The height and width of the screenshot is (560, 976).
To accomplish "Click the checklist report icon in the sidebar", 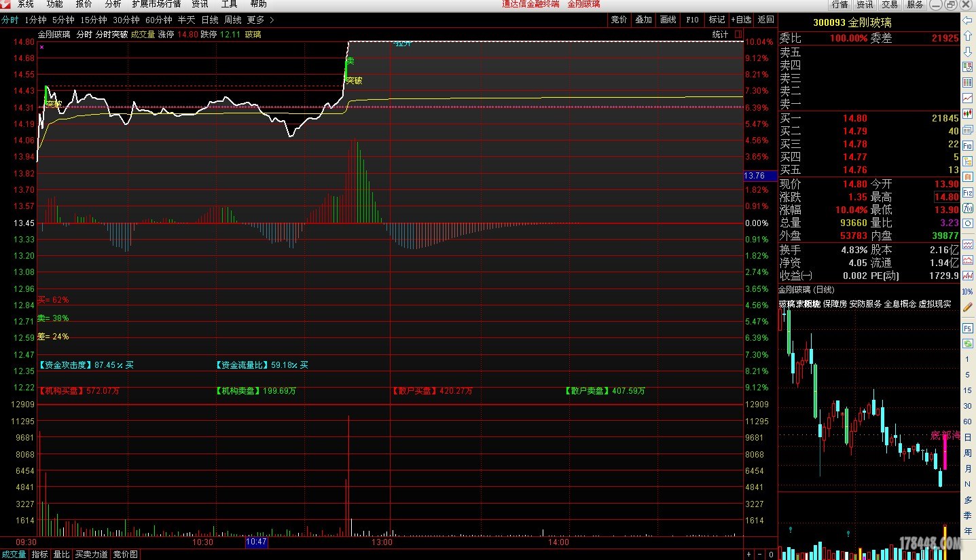I will tap(967, 67).
